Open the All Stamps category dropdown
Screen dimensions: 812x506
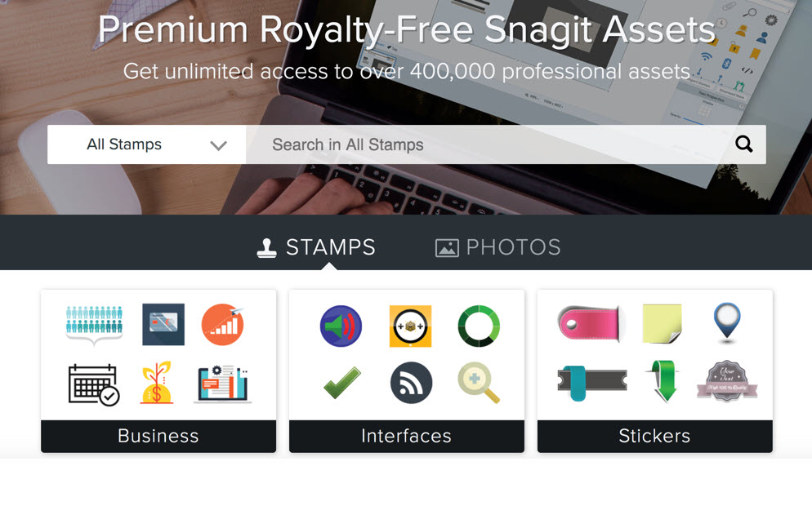click(146, 144)
